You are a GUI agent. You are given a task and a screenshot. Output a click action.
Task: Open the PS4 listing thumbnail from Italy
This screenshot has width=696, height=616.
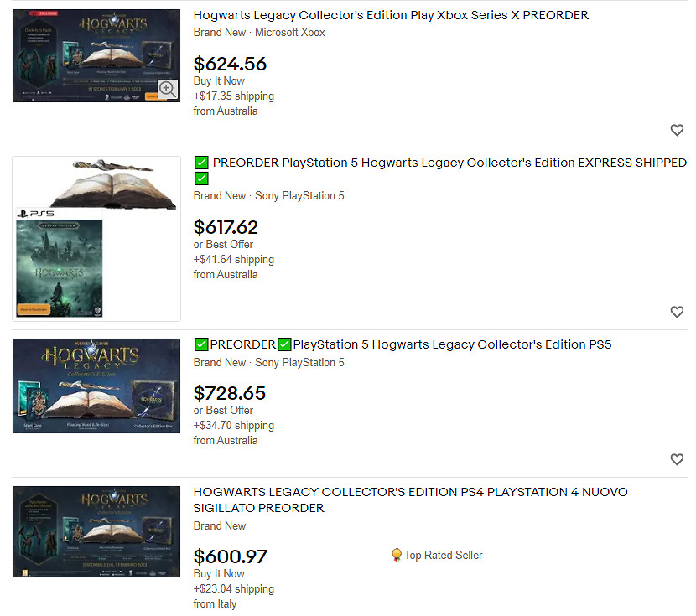point(96,531)
